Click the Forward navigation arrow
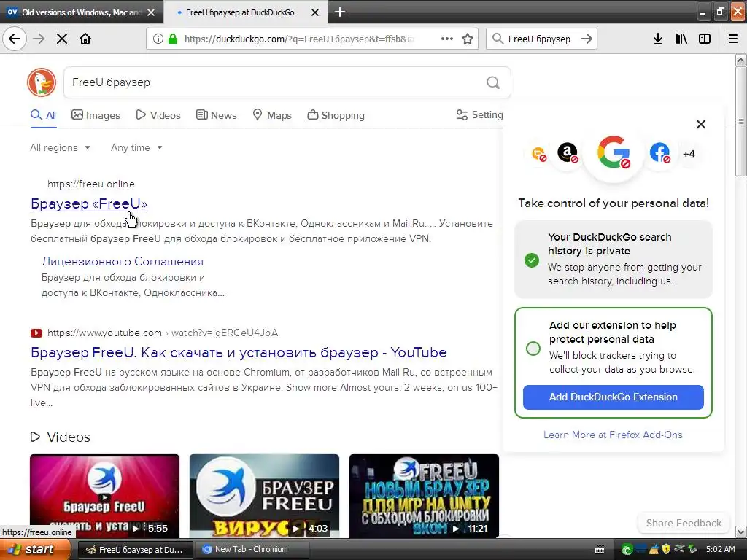The width and height of the screenshot is (747, 560). click(x=39, y=39)
